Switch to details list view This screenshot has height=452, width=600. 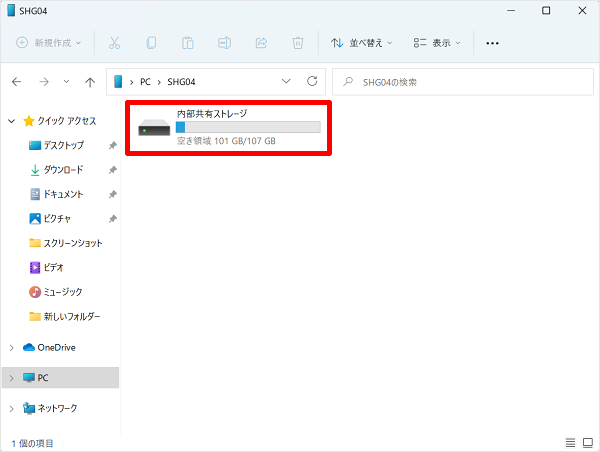570,442
